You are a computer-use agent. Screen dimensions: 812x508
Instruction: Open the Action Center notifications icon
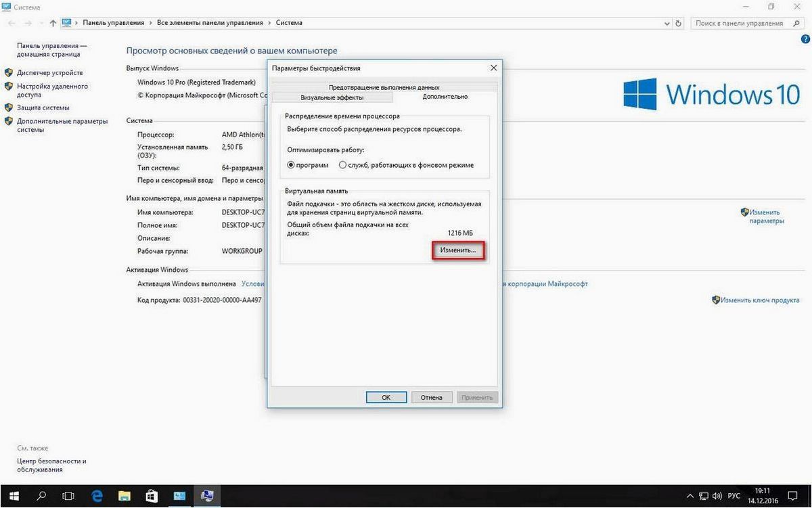point(794,497)
